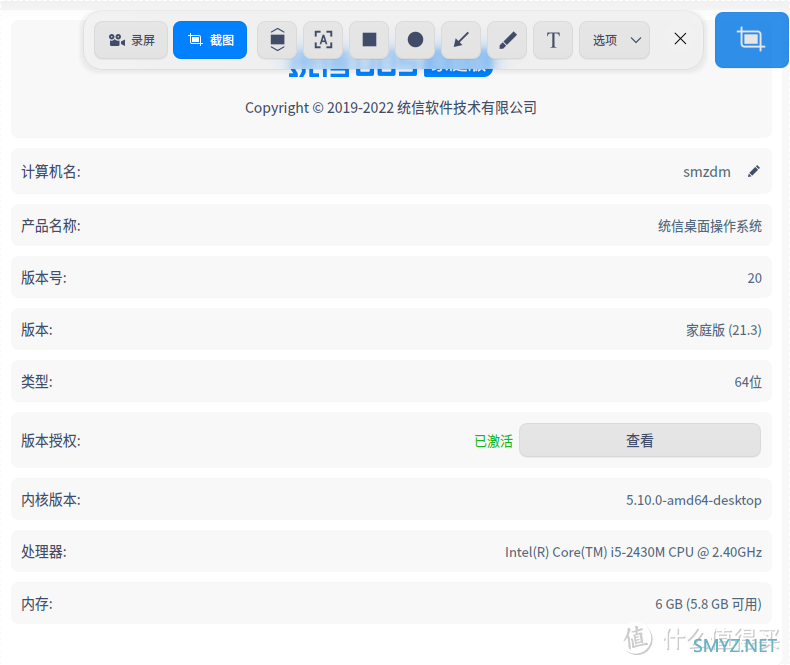Click the processor i5-2430M value

633,552
